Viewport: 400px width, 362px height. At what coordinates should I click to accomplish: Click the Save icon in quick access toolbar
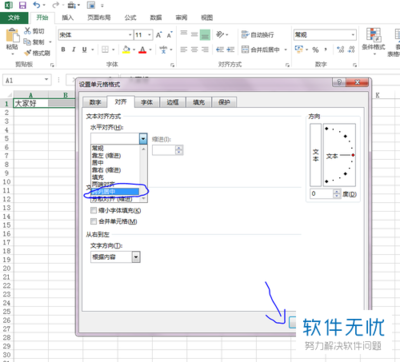pos(22,5)
